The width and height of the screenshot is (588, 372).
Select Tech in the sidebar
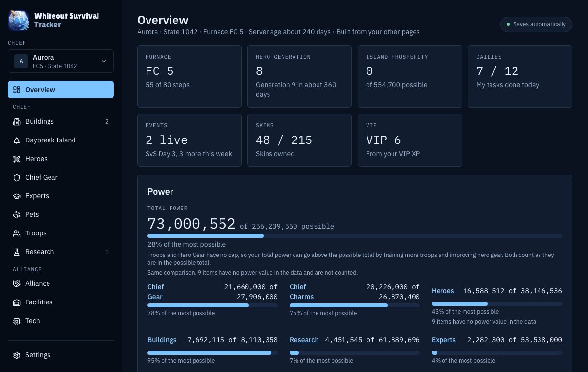[61, 321]
